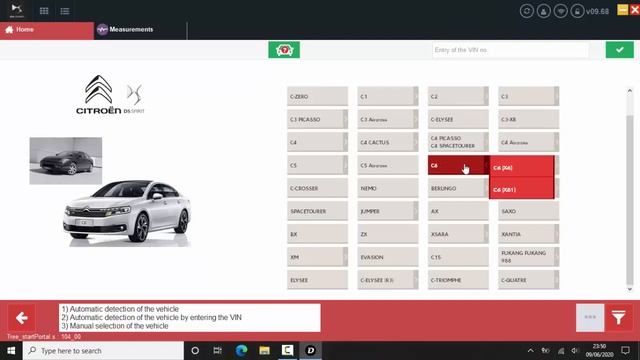Image resolution: width=640 pixels, height=360 pixels.
Task: Click the VIN number entry field
Action: click(510, 50)
